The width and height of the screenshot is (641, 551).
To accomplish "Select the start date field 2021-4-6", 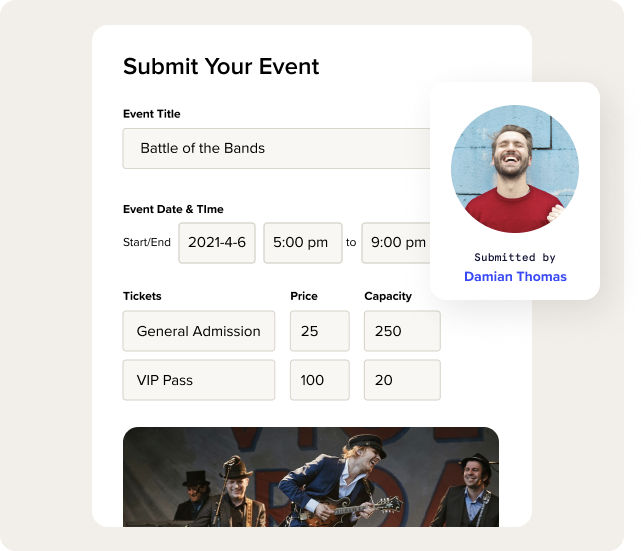I will click(x=217, y=243).
